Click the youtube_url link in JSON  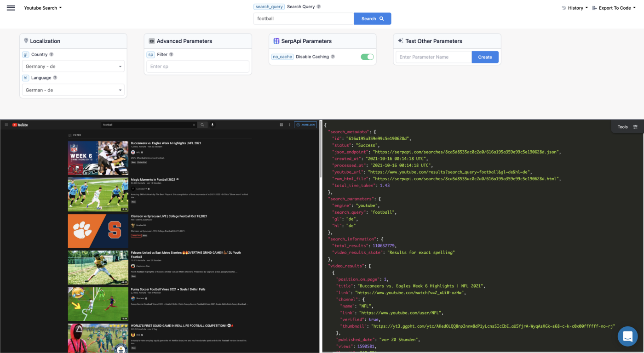(449, 172)
